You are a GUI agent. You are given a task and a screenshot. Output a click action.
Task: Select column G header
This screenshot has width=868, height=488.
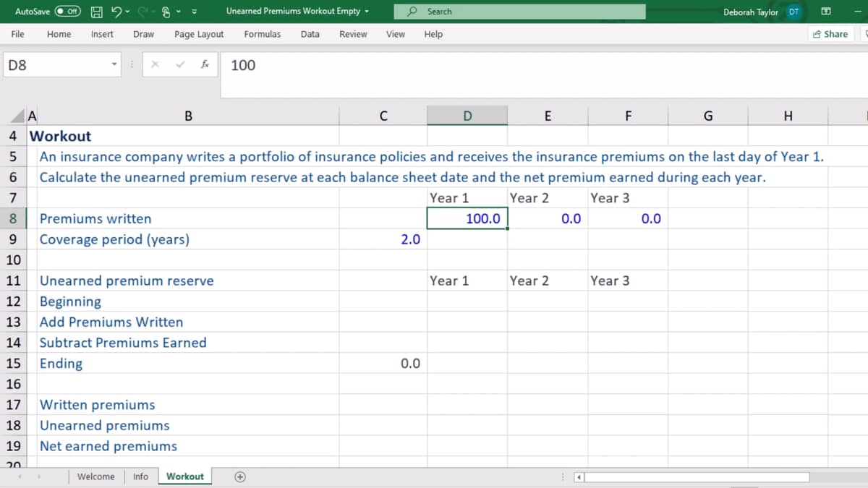tap(708, 116)
